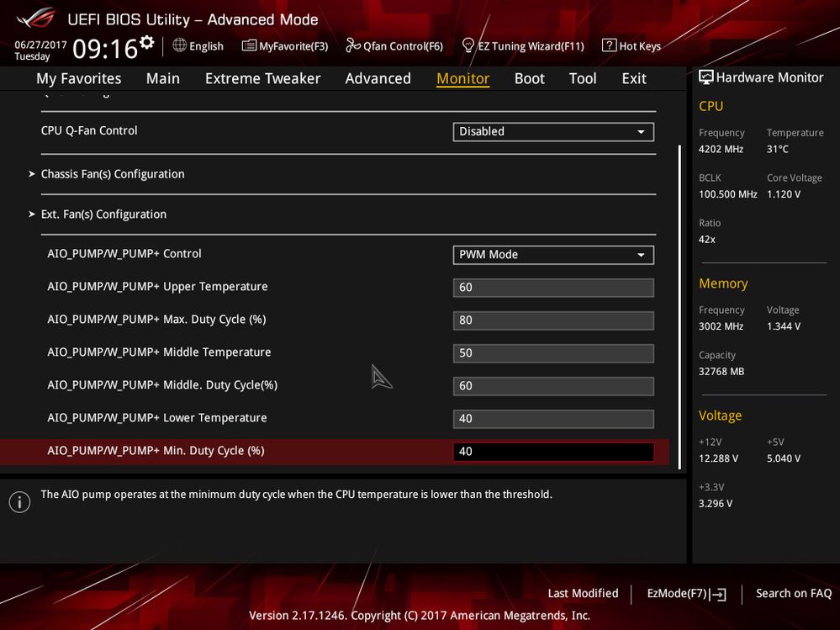Click the ROG logo icon
This screenshot has width=840, height=630.
pyautogui.click(x=36, y=19)
